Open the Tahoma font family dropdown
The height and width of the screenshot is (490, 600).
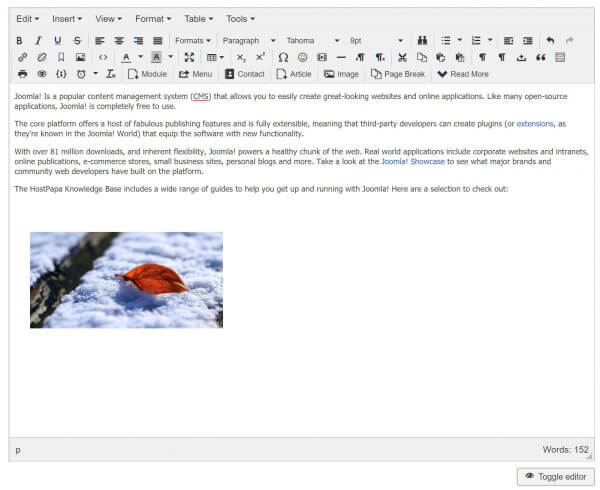point(313,41)
